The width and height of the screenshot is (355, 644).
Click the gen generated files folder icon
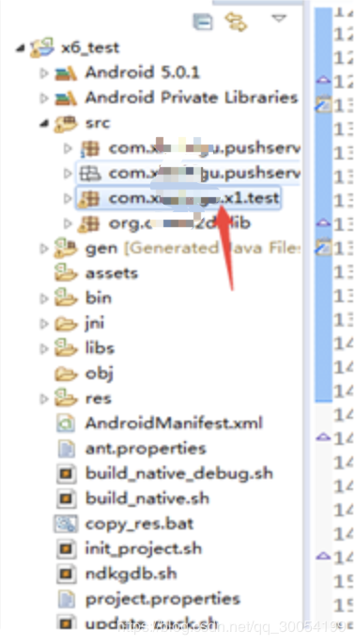66,248
